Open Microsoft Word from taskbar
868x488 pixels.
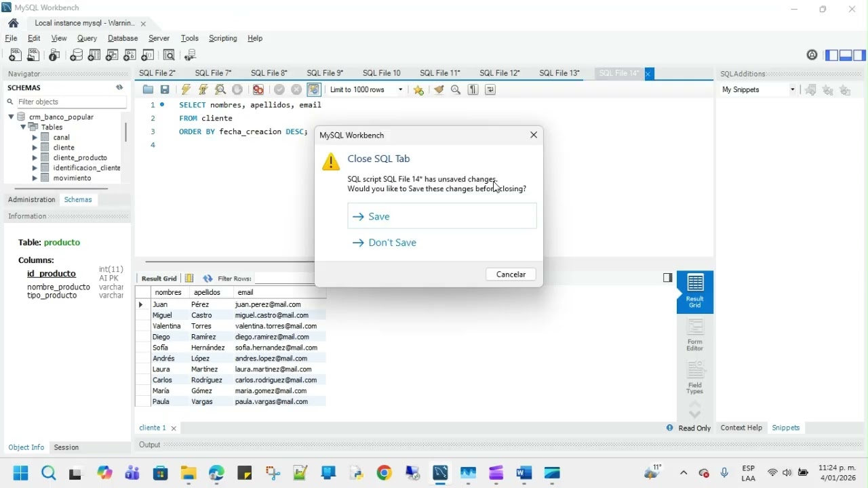pos(524,473)
